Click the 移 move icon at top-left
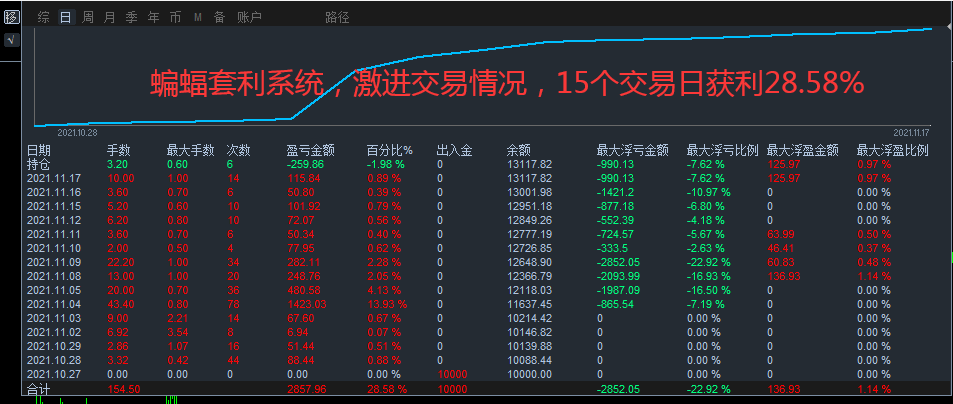The image size is (953, 404). coord(12,17)
